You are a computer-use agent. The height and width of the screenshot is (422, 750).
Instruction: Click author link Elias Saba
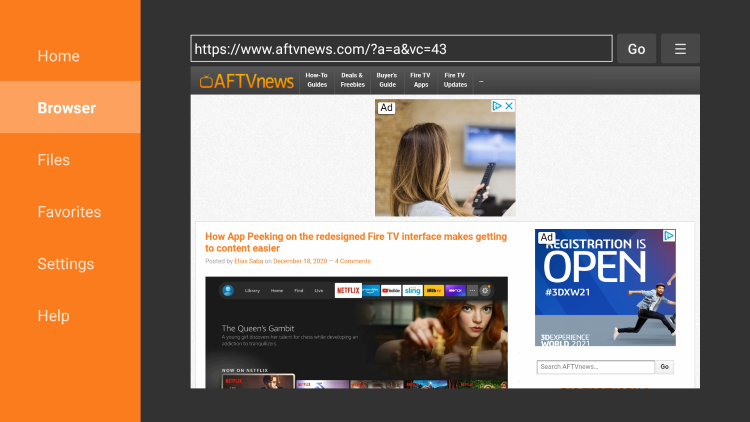point(249,261)
